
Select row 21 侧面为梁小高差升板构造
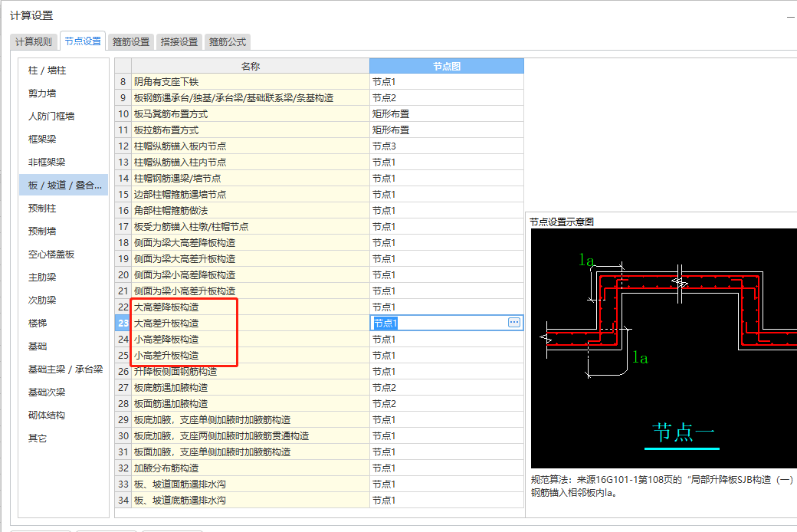[x=250, y=291]
